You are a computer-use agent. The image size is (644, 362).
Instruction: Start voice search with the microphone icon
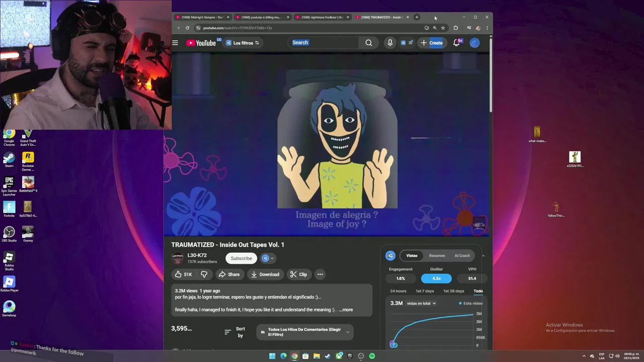point(390,43)
